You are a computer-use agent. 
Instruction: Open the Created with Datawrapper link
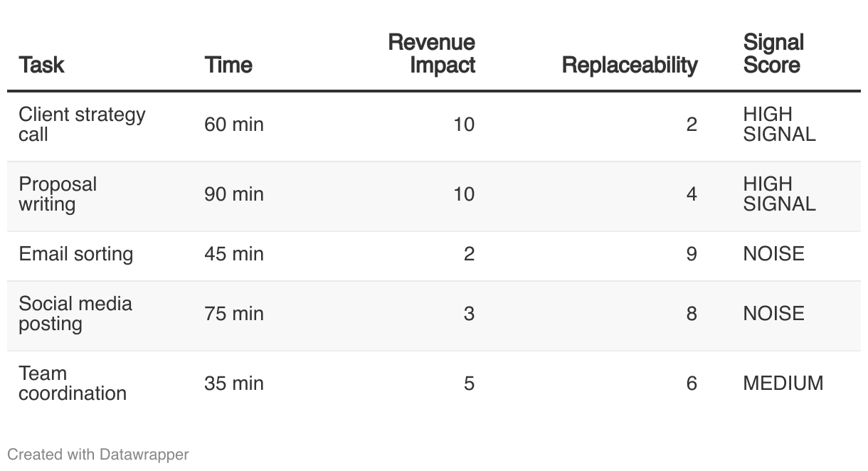[x=98, y=454]
